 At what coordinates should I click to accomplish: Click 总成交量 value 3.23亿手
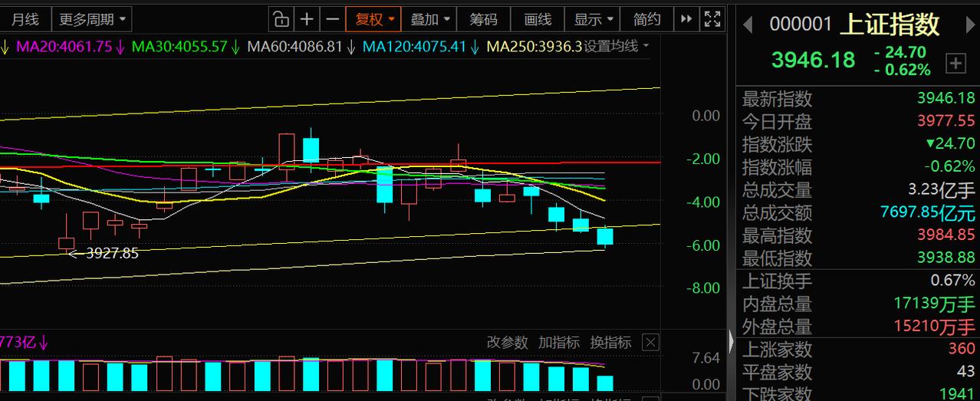point(941,189)
